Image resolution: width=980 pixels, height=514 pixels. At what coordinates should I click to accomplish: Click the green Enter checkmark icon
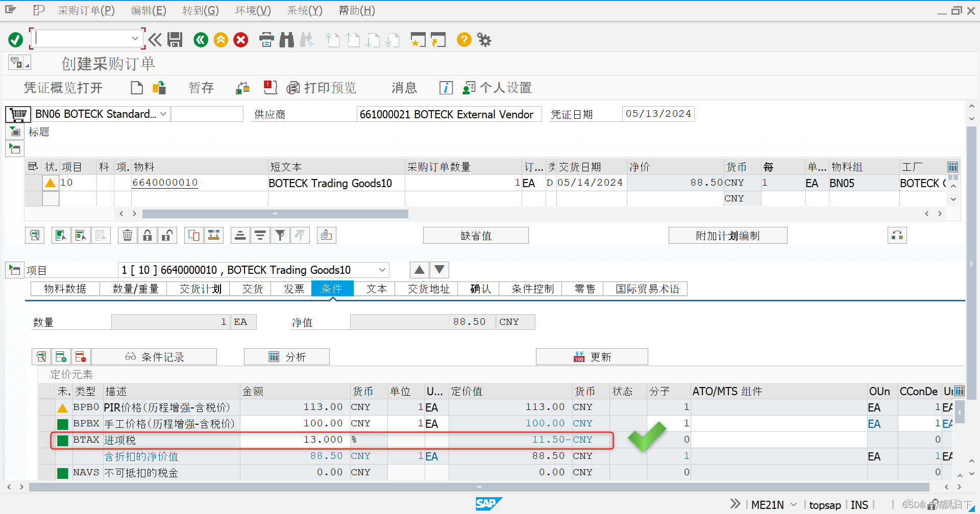(16, 40)
